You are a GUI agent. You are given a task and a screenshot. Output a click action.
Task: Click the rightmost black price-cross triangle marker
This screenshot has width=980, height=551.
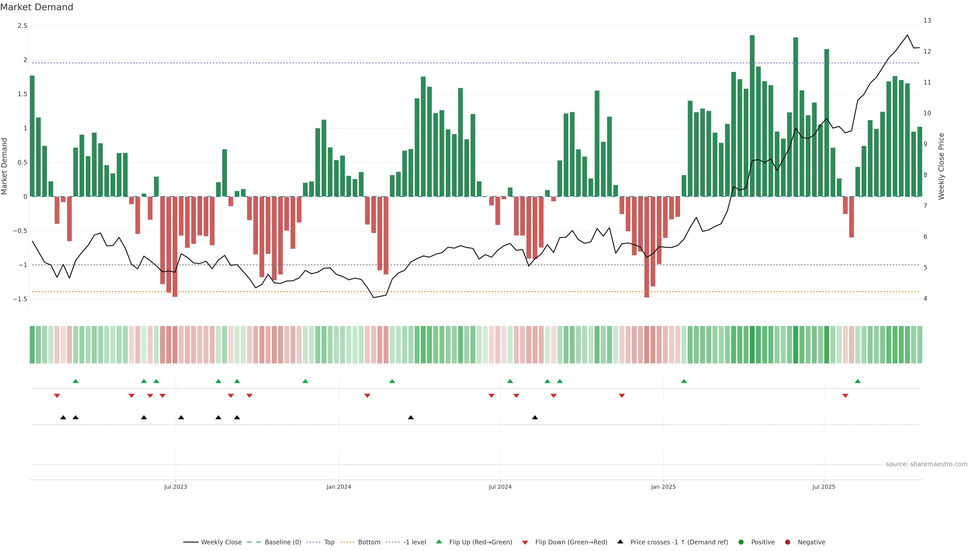(535, 418)
